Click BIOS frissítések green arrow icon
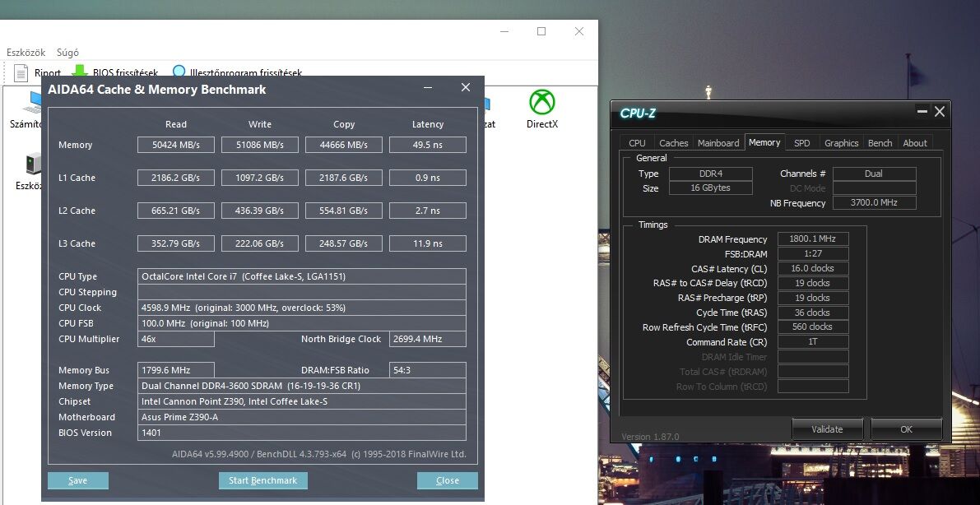 pyautogui.click(x=80, y=70)
